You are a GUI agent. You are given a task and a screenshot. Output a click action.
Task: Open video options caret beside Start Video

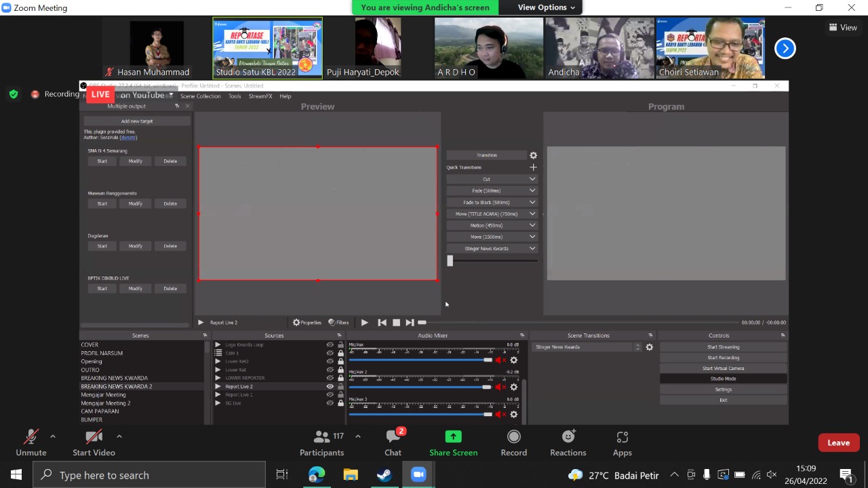(x=119, y=436)
